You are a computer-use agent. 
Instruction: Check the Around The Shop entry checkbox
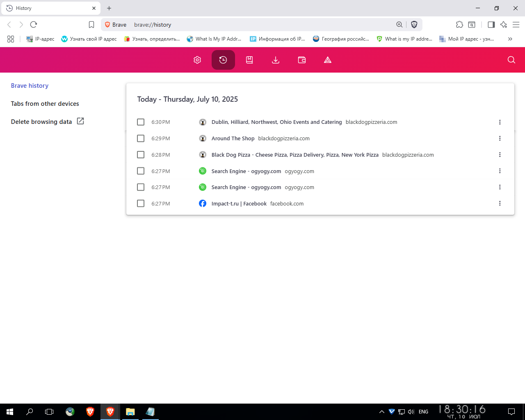[141, 139]
